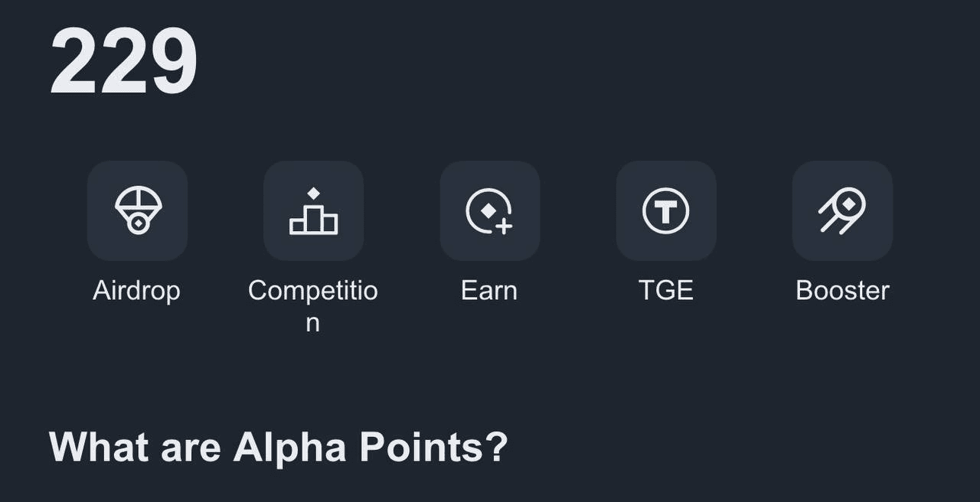
Task: Select the TGE text label
Action: point(666,291)
